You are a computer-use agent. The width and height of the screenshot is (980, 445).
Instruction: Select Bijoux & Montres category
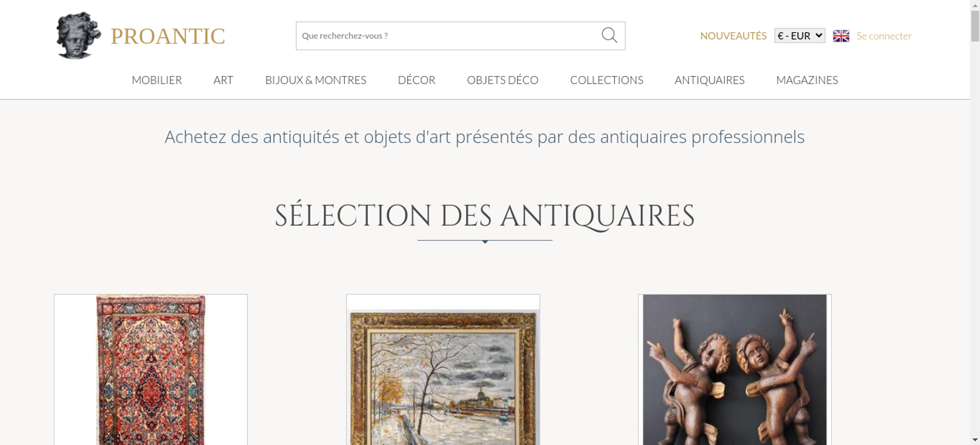tap(316, 80)
